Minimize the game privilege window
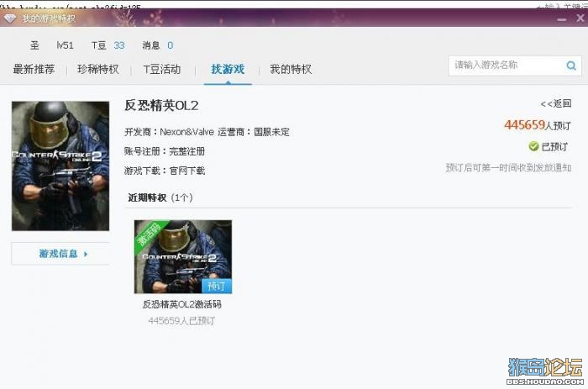The image size is (588, 389). [562, 19]
